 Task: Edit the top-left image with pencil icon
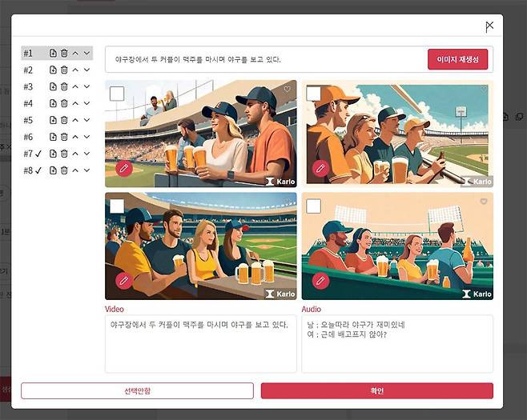(x=123, y=168)
